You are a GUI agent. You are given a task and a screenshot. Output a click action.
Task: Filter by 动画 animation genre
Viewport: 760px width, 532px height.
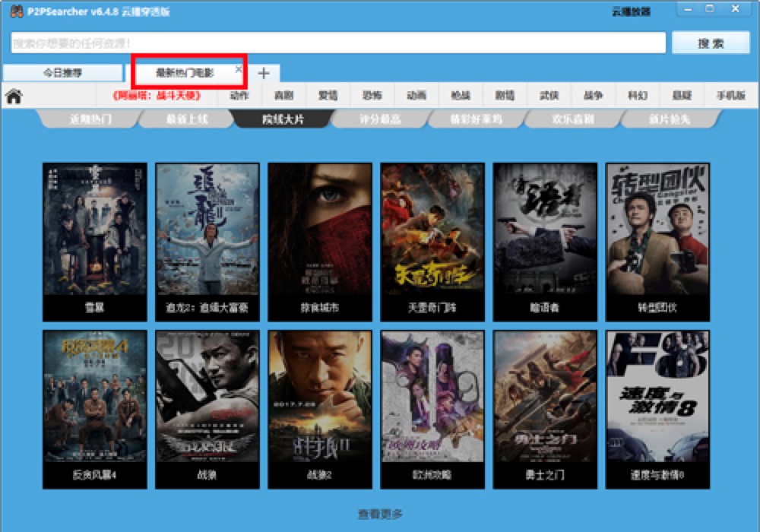pos(416,96)
